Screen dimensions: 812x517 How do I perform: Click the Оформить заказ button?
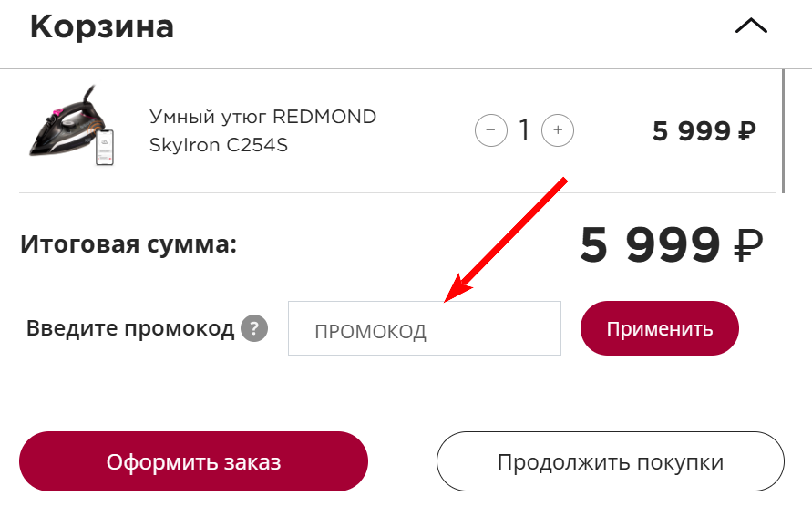pyautogui.click(x=193, y=462)
